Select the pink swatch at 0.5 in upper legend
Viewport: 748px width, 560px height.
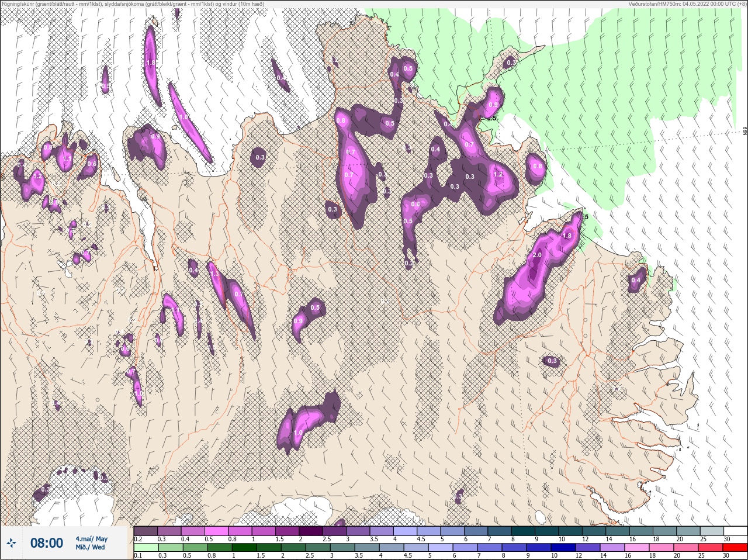tap(216, 531)
